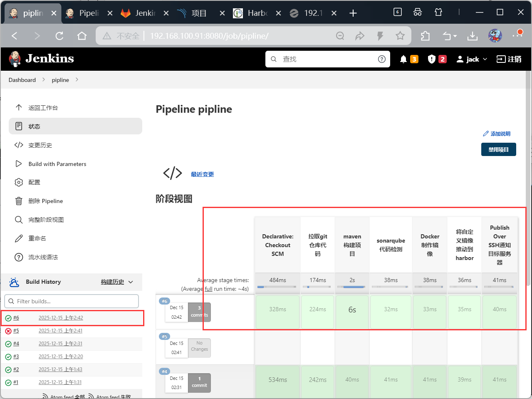This screenshot has width=532, height=399.
Task: Click the 注销 logout button
Action: click(x=509, y=59)
